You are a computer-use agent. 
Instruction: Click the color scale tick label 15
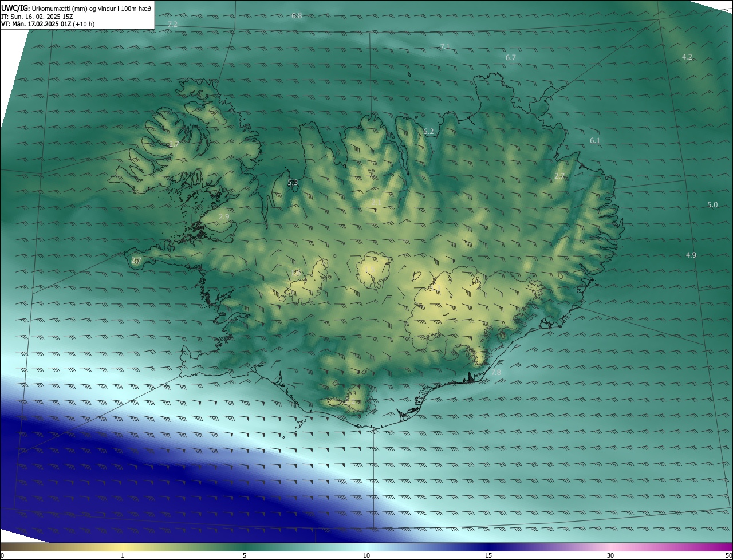click(x=488, y=555)
